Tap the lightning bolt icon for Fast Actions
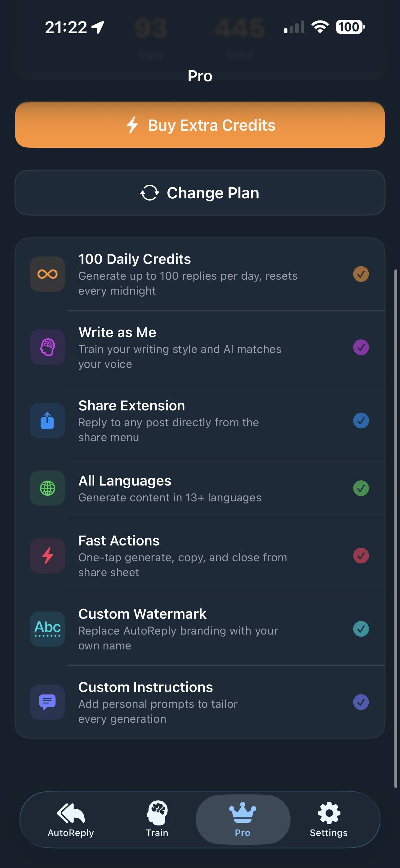Viewport: 400px width, 868px height. pos(47,556)
